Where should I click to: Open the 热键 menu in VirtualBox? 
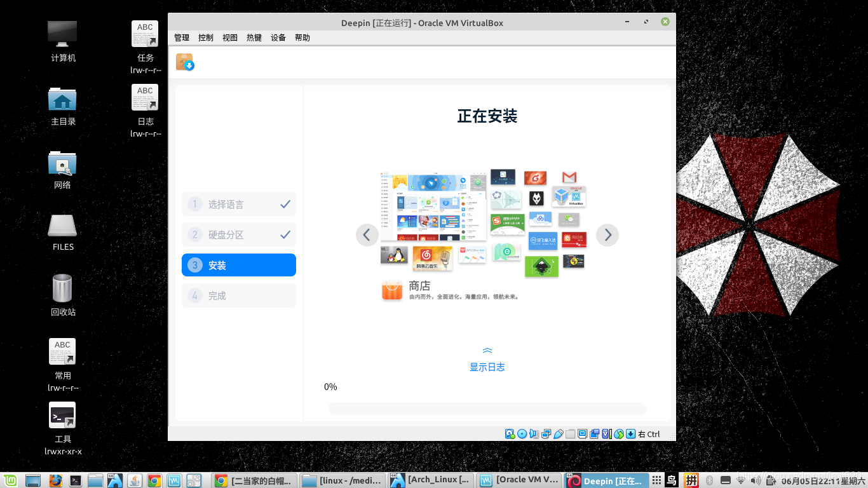254,37
